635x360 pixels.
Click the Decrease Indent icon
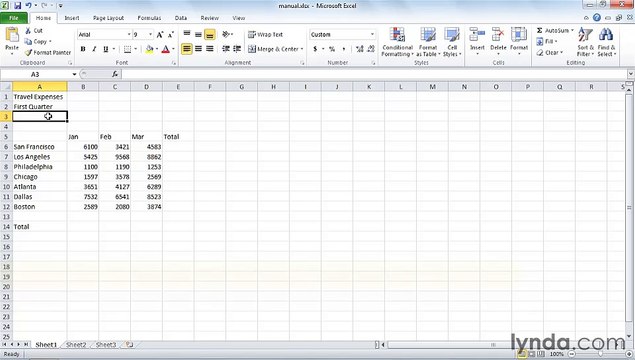pos(226,49)
